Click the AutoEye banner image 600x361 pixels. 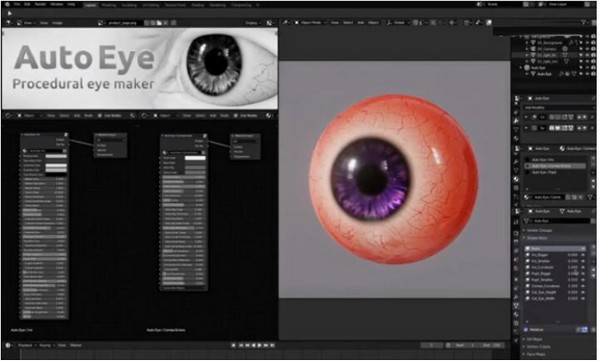pyautogui.click(x=140, y=68)
